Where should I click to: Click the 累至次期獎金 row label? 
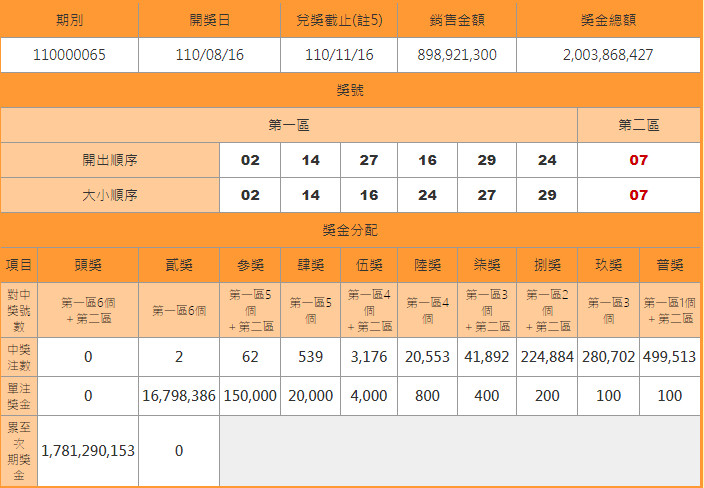(19, 451)
